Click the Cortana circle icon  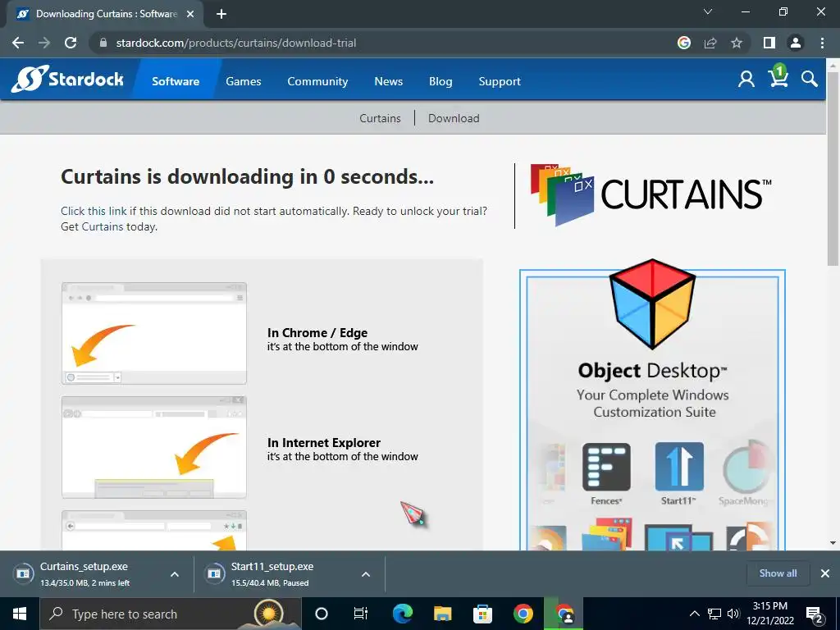(x=322, y=614)
